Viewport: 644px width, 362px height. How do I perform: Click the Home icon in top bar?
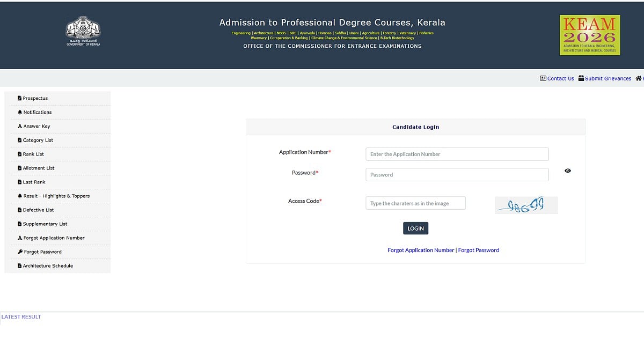[x=639, y=78]
